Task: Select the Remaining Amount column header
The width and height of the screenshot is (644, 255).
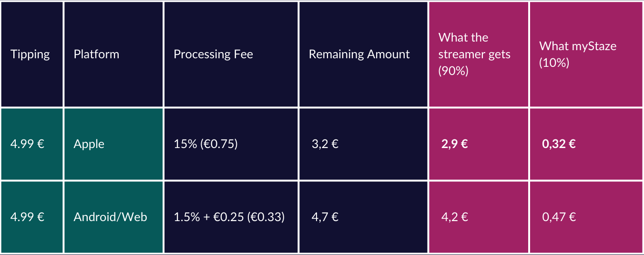Action: (359, 54)
